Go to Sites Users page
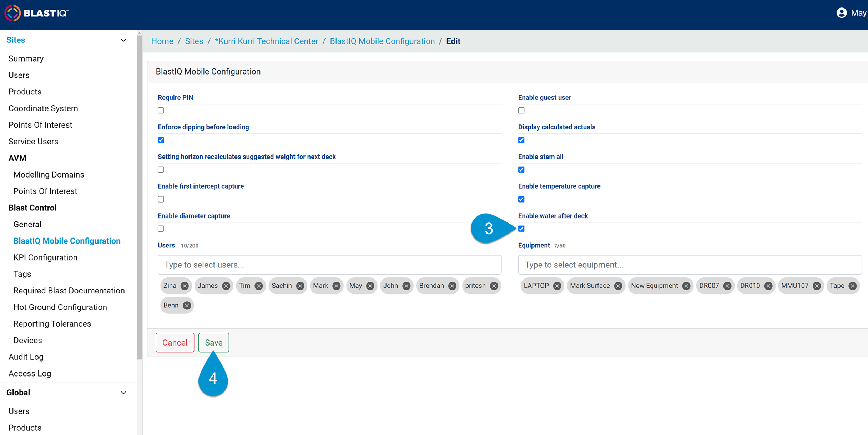 click(x=19, y=75)
